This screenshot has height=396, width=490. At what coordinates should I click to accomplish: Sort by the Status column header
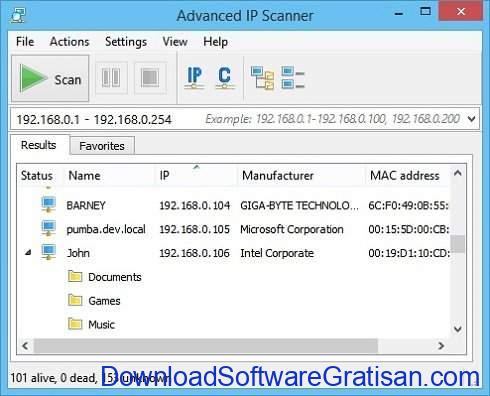37,176
